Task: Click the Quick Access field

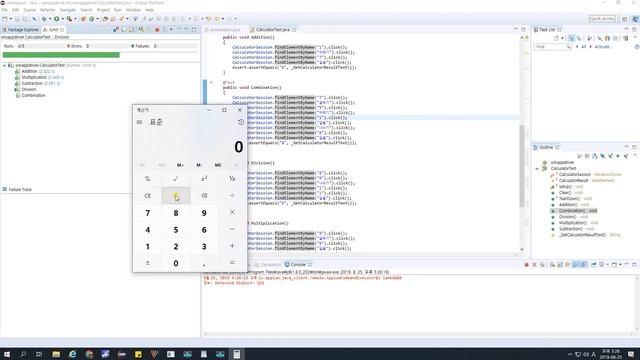Action: tap(602, 19)
